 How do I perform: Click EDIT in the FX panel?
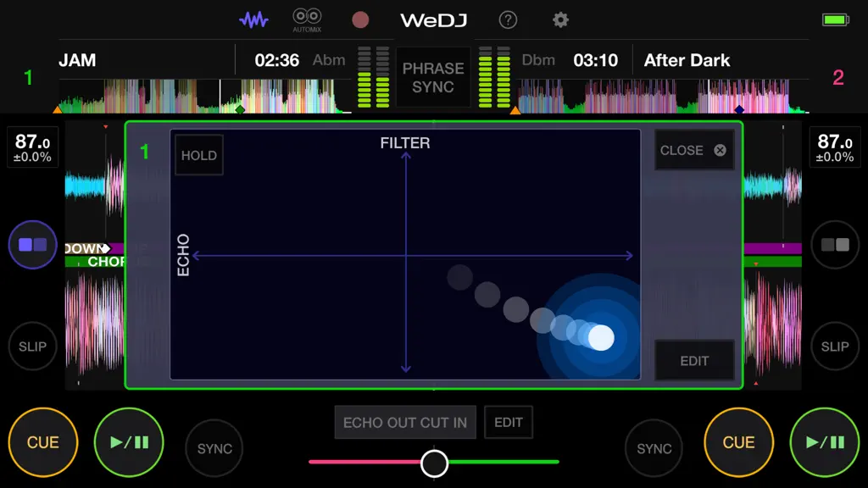(694, 361)
